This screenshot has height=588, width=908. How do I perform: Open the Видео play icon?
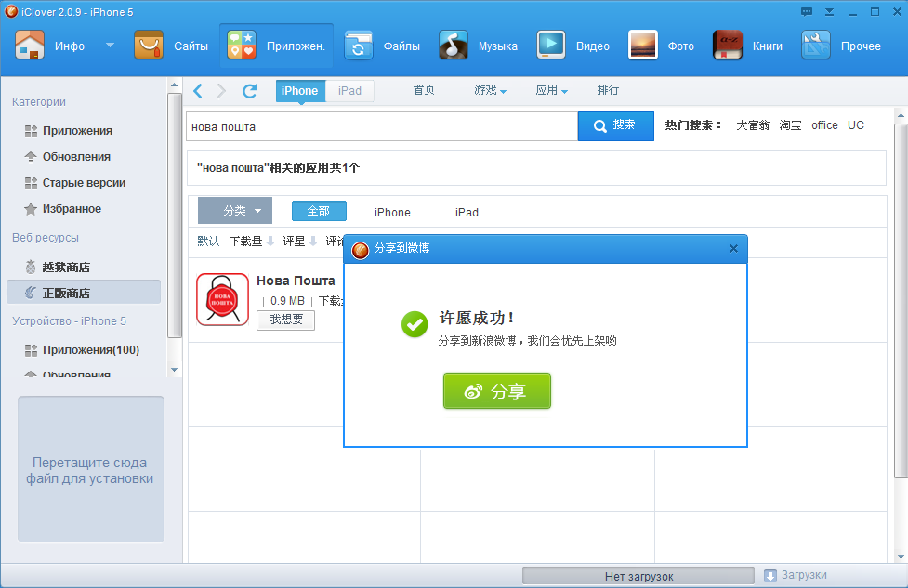(551, 46)
